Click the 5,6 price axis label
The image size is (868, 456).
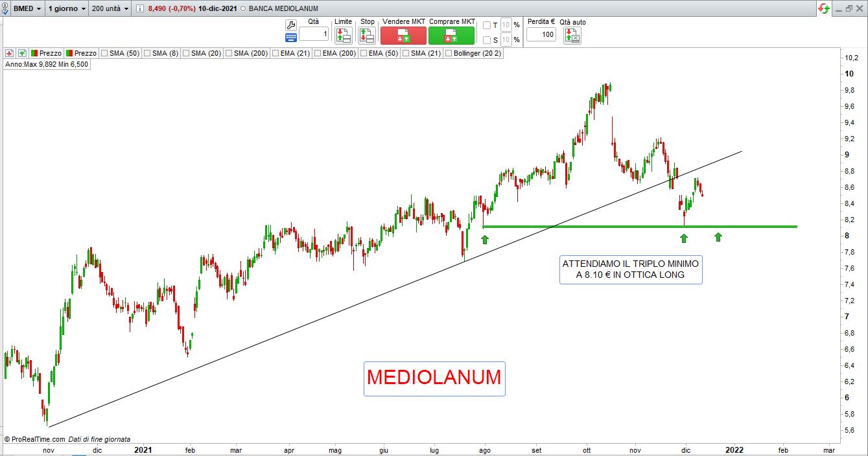849,430
